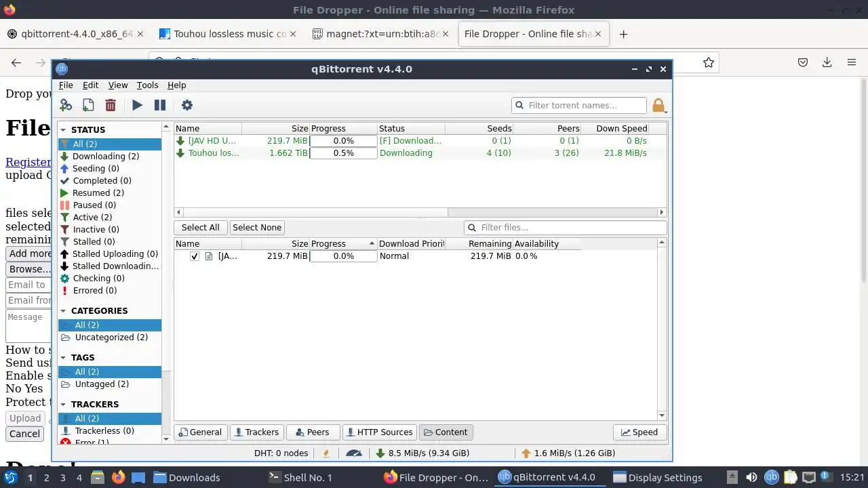Click JAV HD torrent progress bar
The height and width of the screenshot is (488, 868).
[343, 141]
